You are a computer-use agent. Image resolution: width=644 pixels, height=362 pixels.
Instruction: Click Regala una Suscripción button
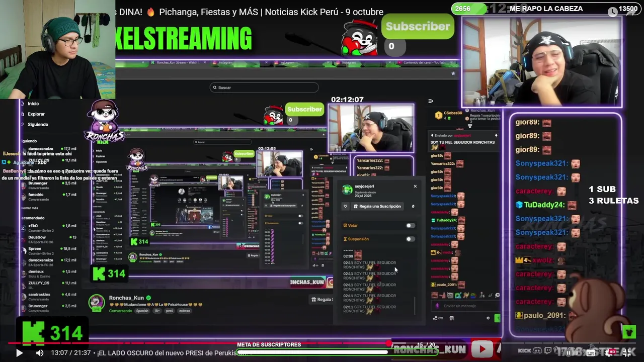point(378,206)
